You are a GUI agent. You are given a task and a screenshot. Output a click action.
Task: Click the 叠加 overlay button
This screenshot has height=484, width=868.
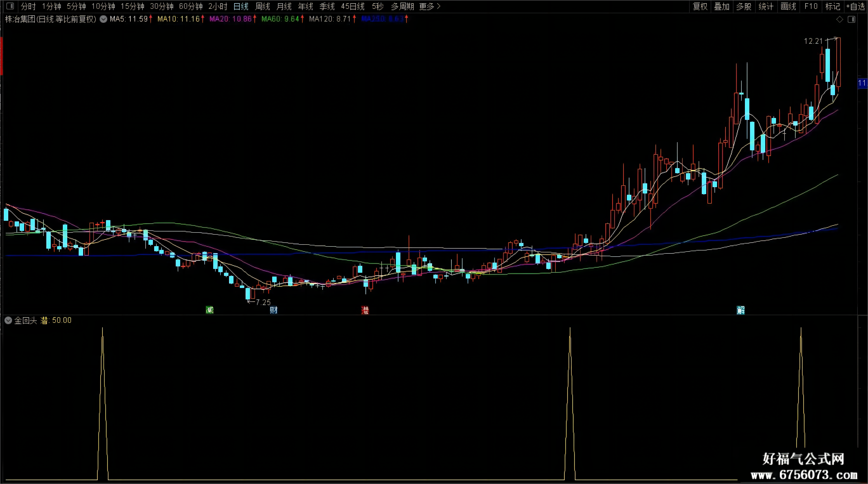[722, 6]
